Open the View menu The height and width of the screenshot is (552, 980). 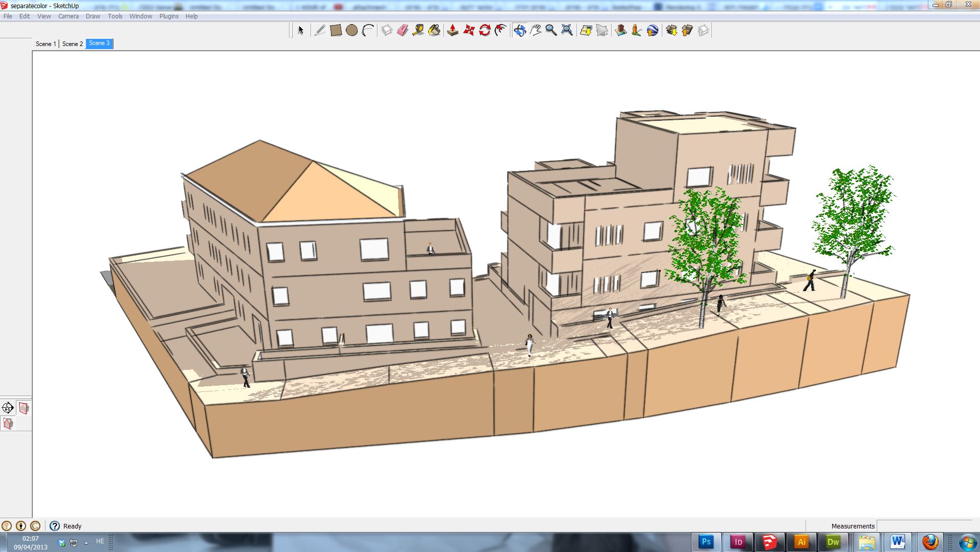44,16
